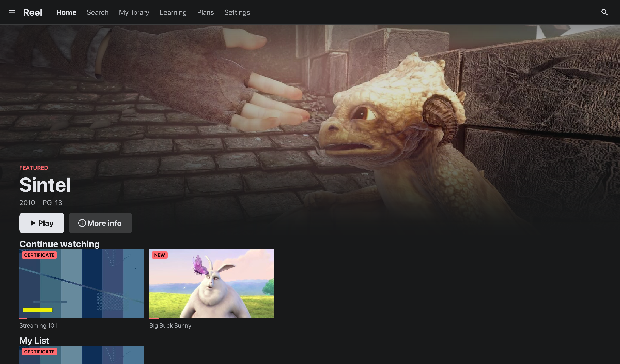Image resolution: width=620 pixels, height=364 pixels.
Task: Click the FEATURED label
Action: [34, 168]
